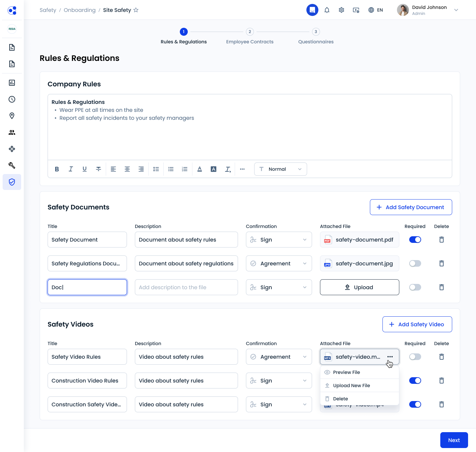Open the reports chart sidebar icon
Screen dimensions: 476x452
click(x=12, y=83)
